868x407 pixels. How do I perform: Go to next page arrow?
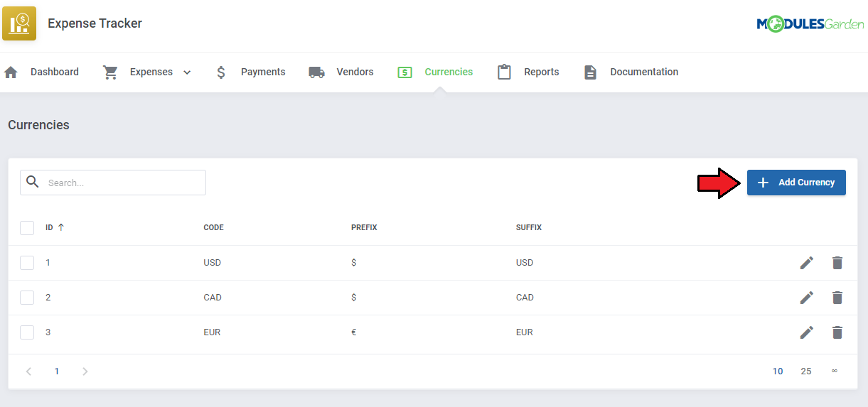(x=85, y=371)
